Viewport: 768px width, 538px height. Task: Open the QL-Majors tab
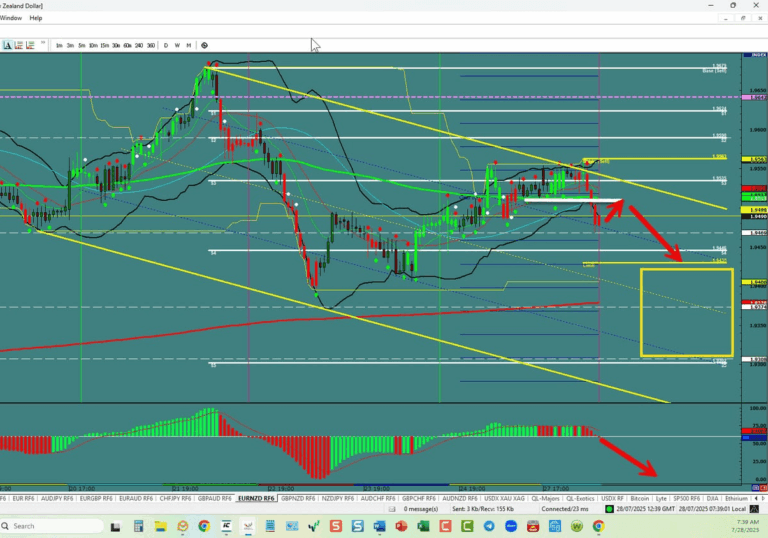pos(545,498)
